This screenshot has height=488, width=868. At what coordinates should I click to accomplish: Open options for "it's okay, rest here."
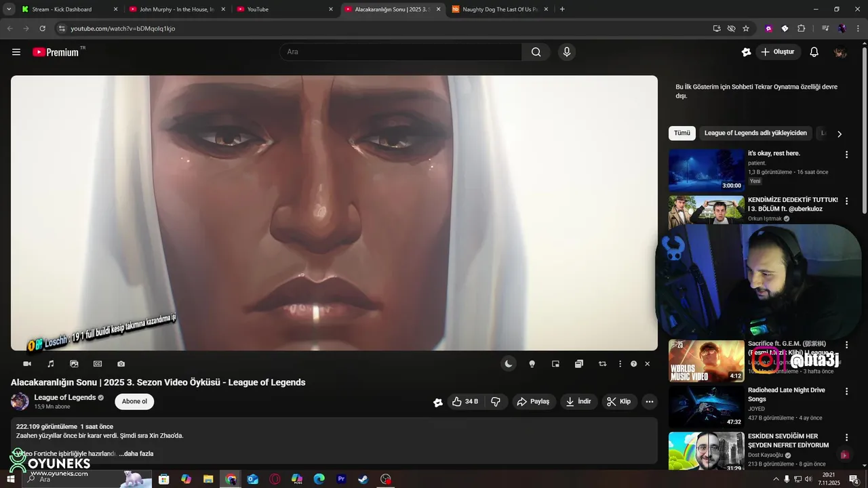(x=846, y=155)
